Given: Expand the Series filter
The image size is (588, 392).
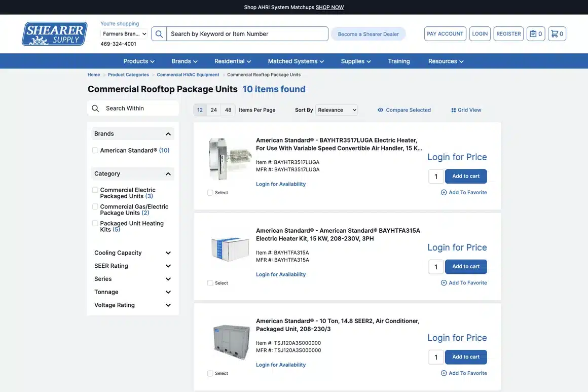Looking at the screenshot, I should pos(133,279).
